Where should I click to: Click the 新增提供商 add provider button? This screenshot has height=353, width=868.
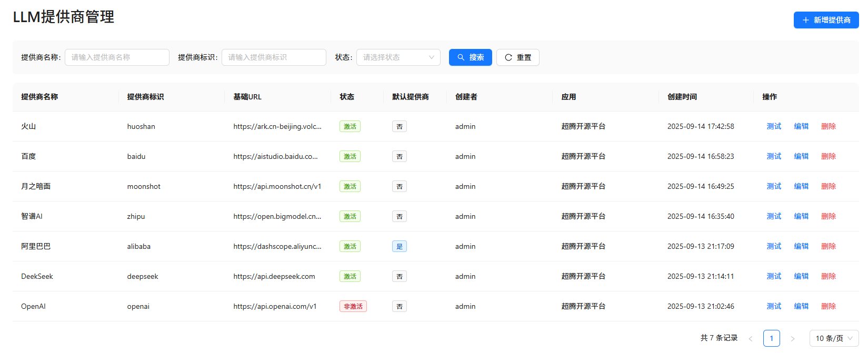pyautogui.click(x=826, y=20)
